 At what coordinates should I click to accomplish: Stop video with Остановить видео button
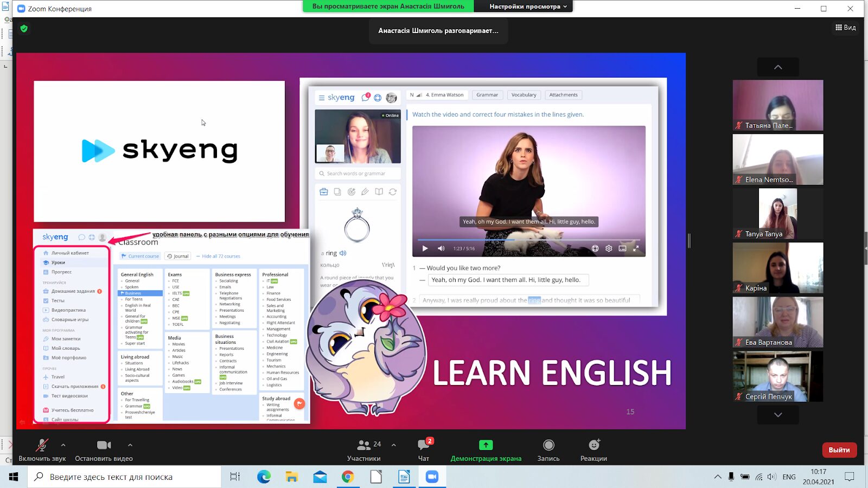tap(104, 450)
